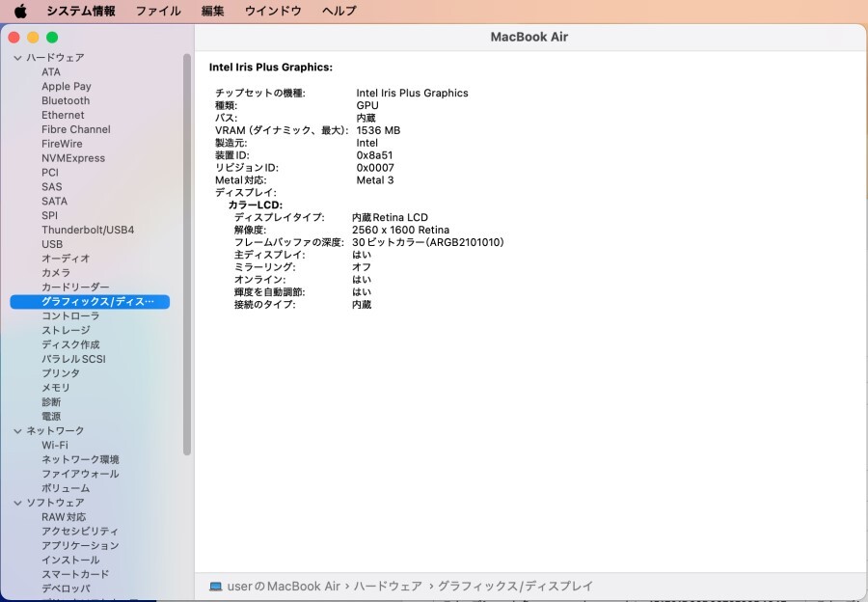Screen dimensions: 868x602
Task: Open the 編集 menu
Action: coord(212,11)
